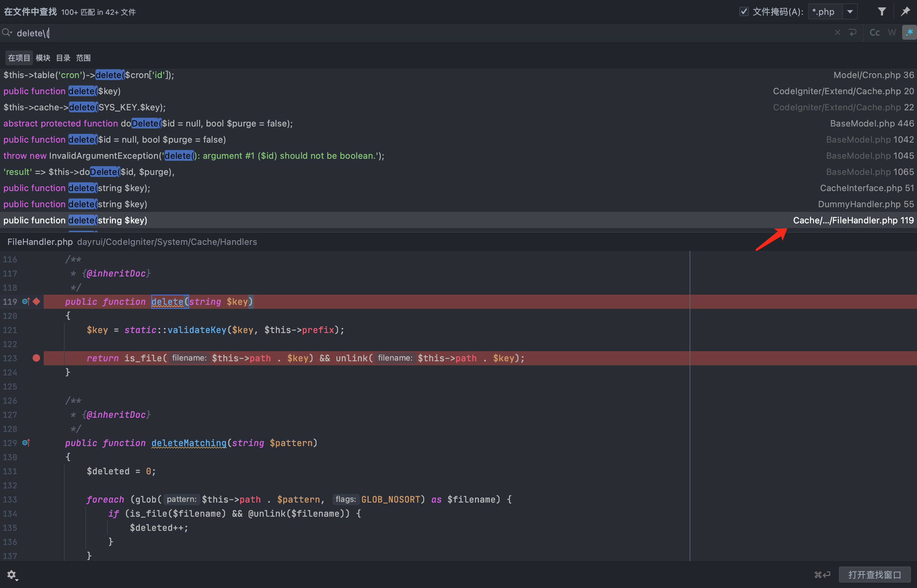Clear the search text with the X icon
Screen dimensions: 917x588
coord(837,32)
